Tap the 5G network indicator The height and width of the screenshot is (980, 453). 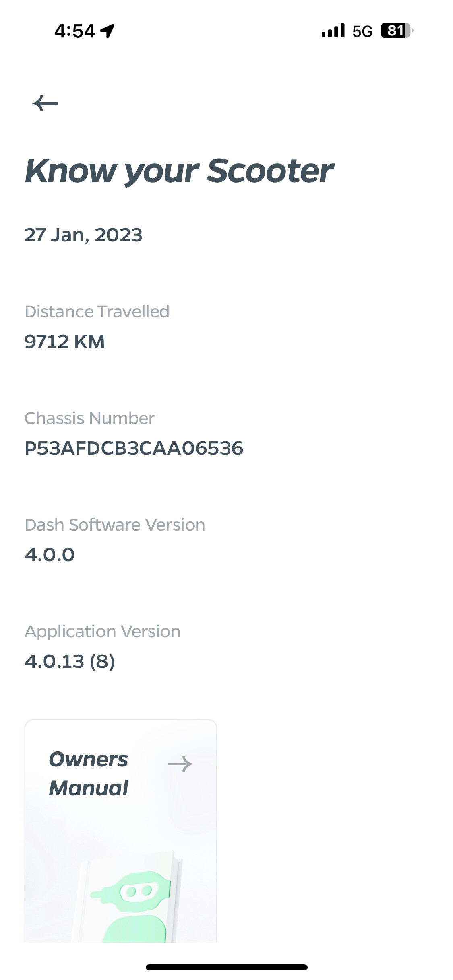tap(362, 31)
